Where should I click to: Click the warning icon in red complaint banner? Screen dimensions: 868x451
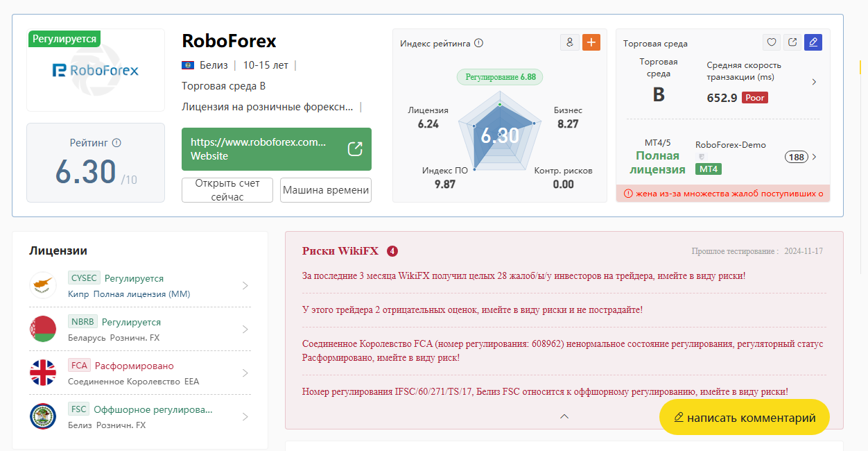[x=628, y=194]
